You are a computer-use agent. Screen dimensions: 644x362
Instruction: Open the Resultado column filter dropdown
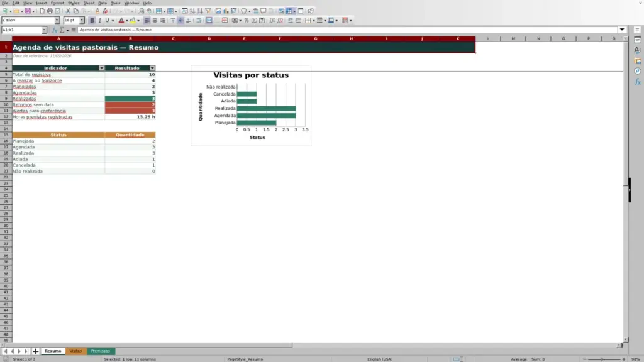pos(152,68)
